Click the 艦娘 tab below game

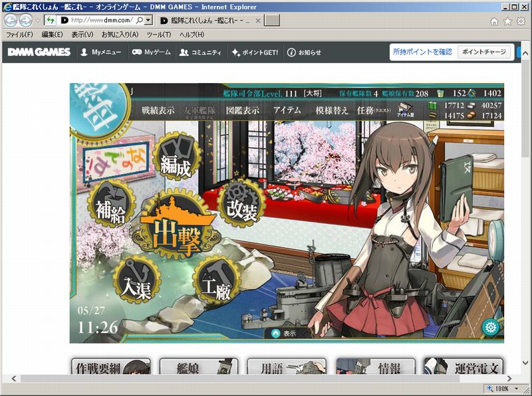click(199, 366)
